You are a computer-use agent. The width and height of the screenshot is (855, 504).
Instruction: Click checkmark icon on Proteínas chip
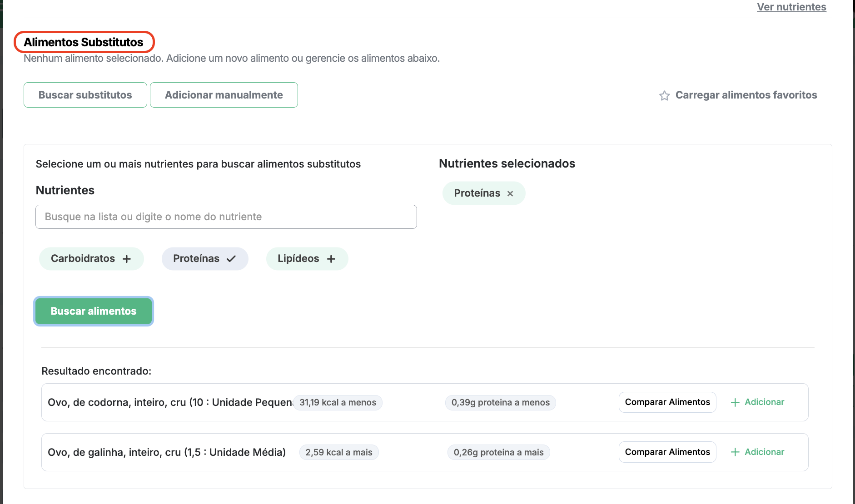tap(231, 259)
